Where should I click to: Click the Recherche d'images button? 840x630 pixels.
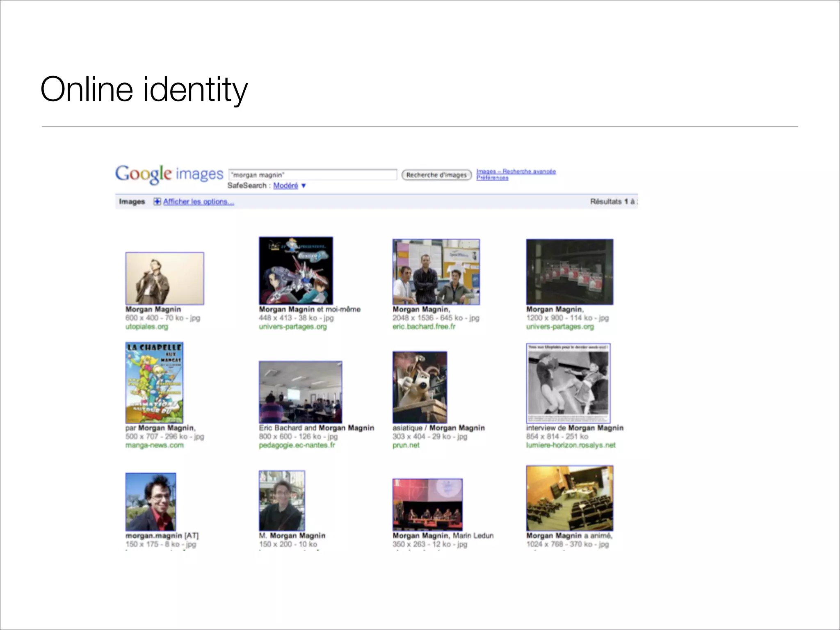pyautogui.click(x=436, y=175)
